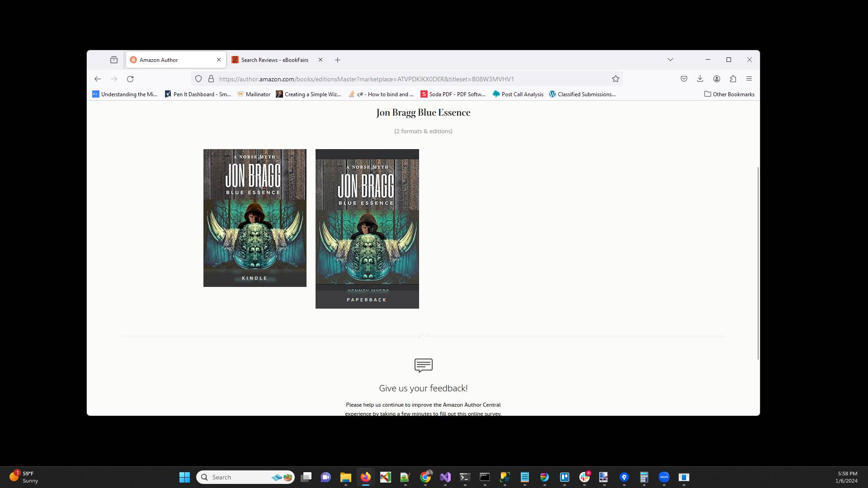Expand Other Bookmarks folder
Image resolution: width=868 pixels, height=488 pixels.
pos(729,94)
